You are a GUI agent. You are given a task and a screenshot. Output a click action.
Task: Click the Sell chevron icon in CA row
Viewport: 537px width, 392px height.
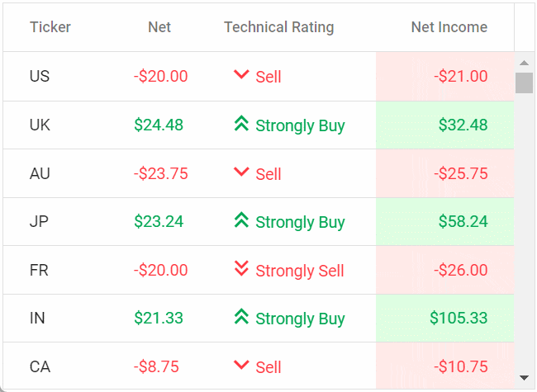[x=241, y=365]
